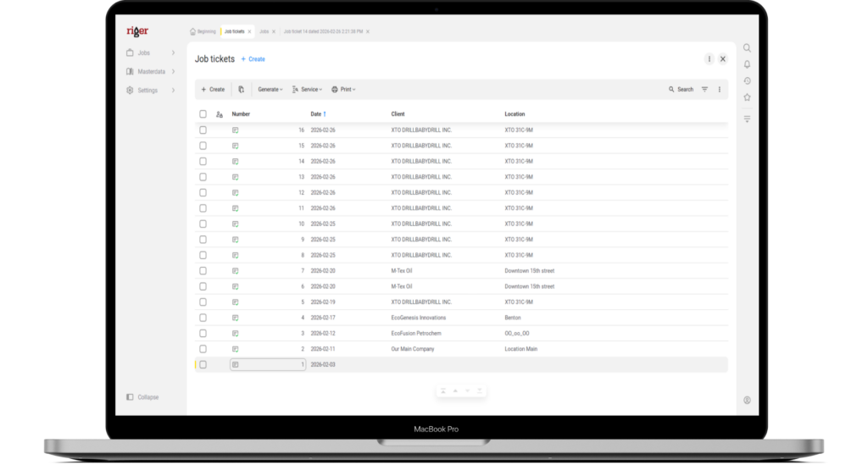This screenshot has height=465, width=868.
Task: Sort by the Number column header
Action: [x=241, y=113]
